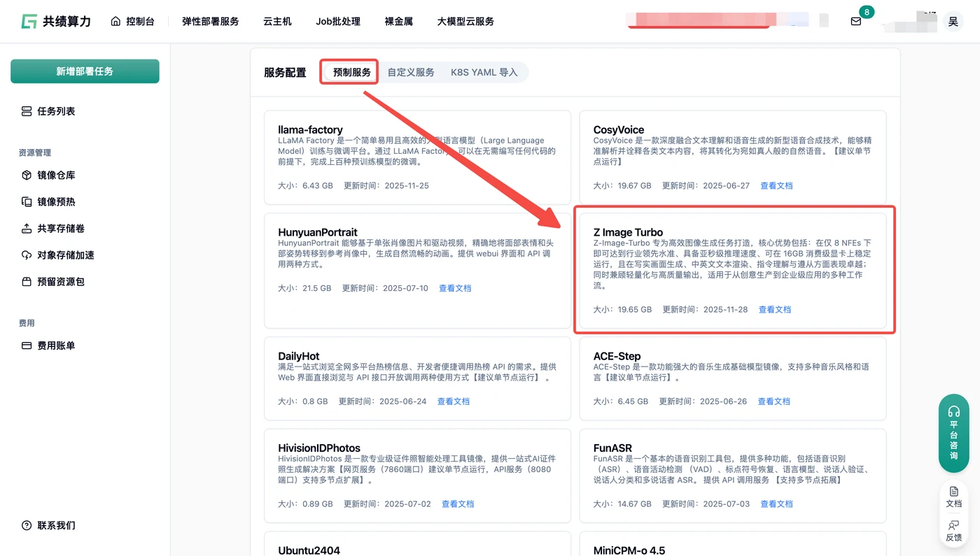Open 大模型云服务 in top navigation

(465, 21)
